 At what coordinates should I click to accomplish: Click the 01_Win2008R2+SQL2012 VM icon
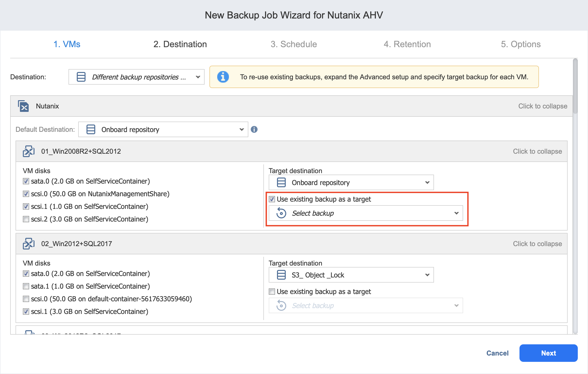click(29, 151)
